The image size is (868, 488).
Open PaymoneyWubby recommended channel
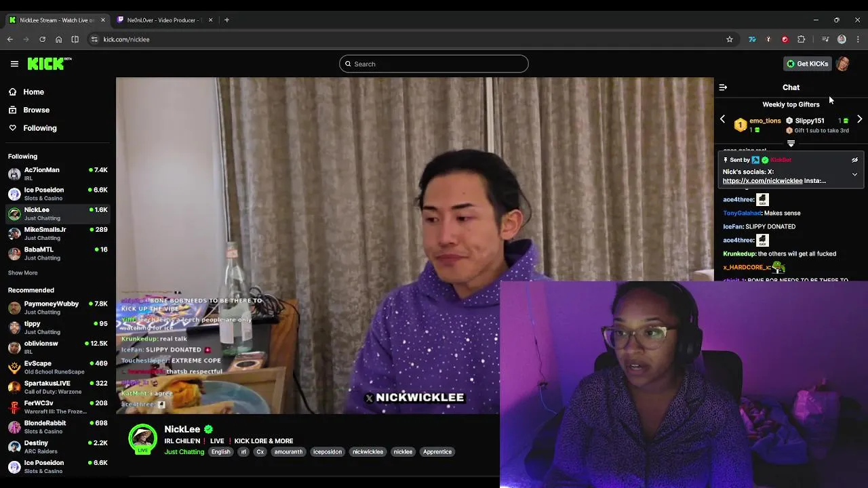58,308
